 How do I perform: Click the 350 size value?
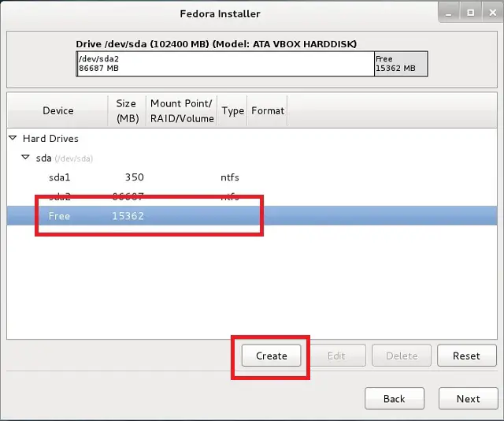(135, 177)
